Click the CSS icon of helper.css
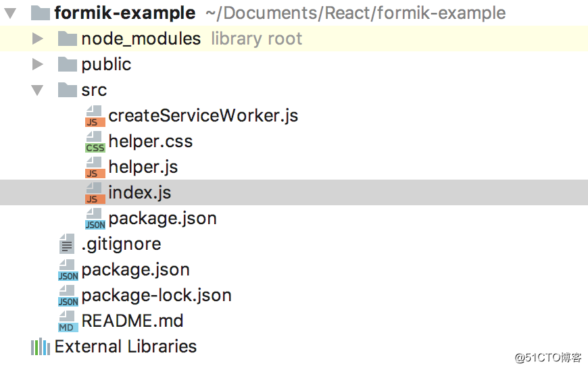This screenshot has width=588, height=370. (95, 142)
